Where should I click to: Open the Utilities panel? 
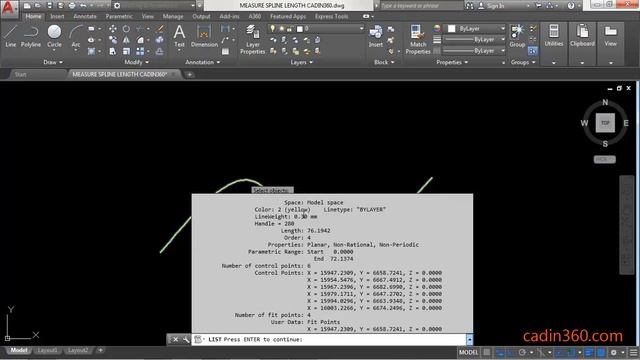point(553,36)
